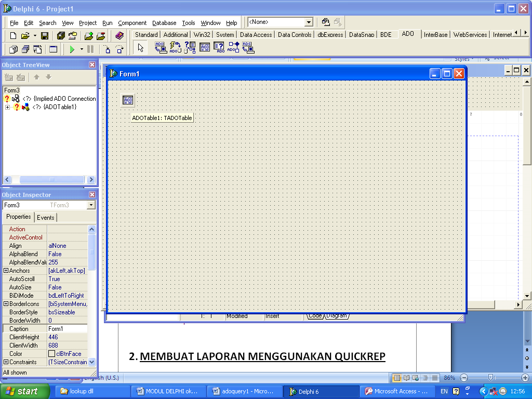Click the Save All icon

(61, 36)
